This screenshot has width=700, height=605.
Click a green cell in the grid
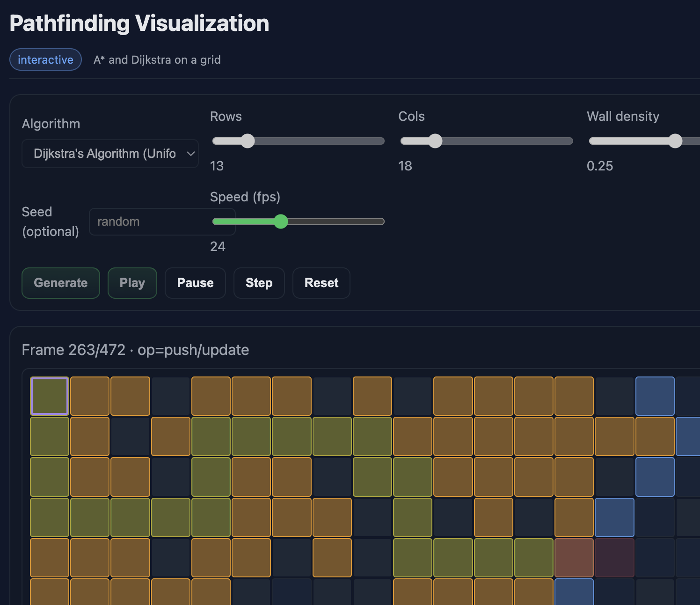pyautogui.click(x=211, y=436)
